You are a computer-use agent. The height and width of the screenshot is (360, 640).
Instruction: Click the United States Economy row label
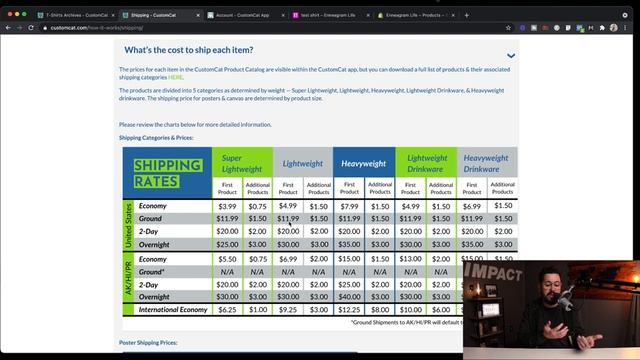click(153, 206)
